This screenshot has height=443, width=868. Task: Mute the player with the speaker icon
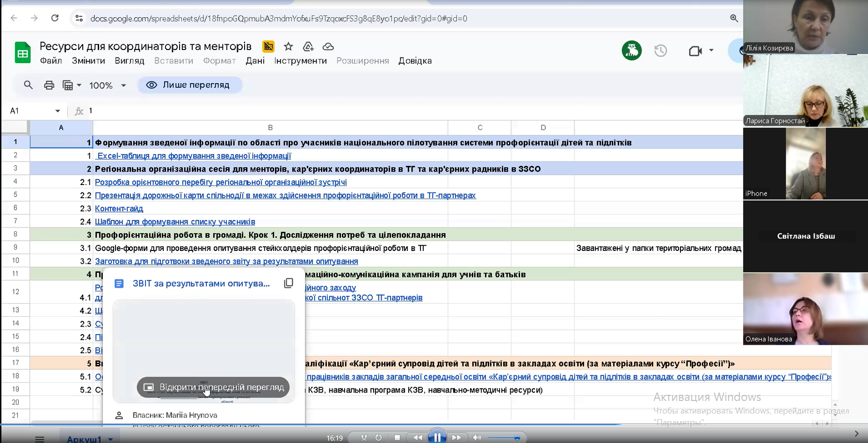click(x=477, y=437)
